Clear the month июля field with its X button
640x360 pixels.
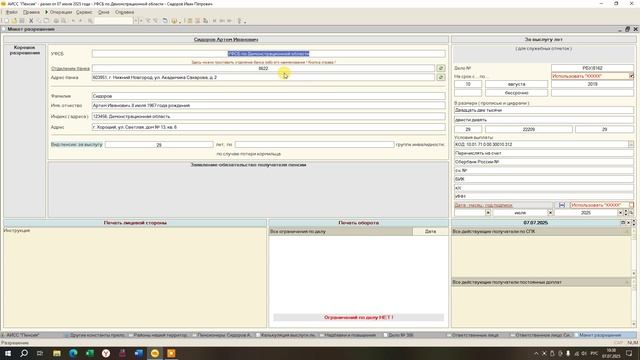coord(550,213)
